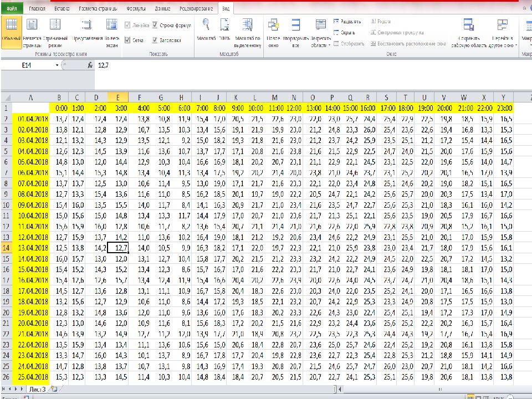Toggle the Сетка gridlines checkbox
Screen dimensions: 532x399
coord(128,40)
